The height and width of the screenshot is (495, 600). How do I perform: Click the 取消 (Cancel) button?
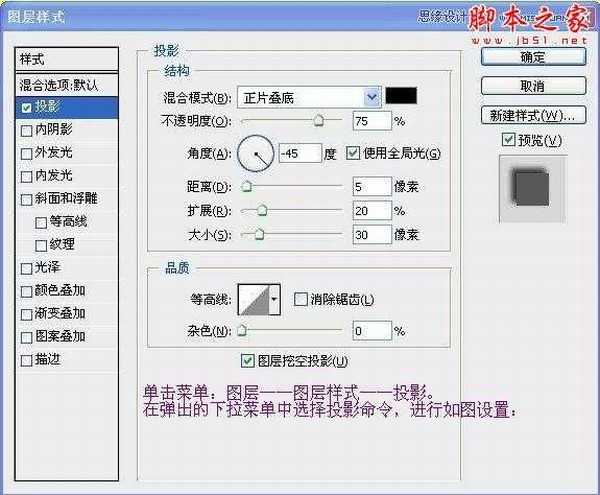click(x=533, y=86)
